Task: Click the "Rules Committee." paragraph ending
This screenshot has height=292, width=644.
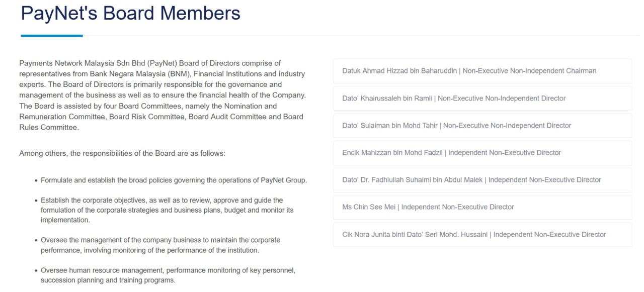Action: pos(49,128)
